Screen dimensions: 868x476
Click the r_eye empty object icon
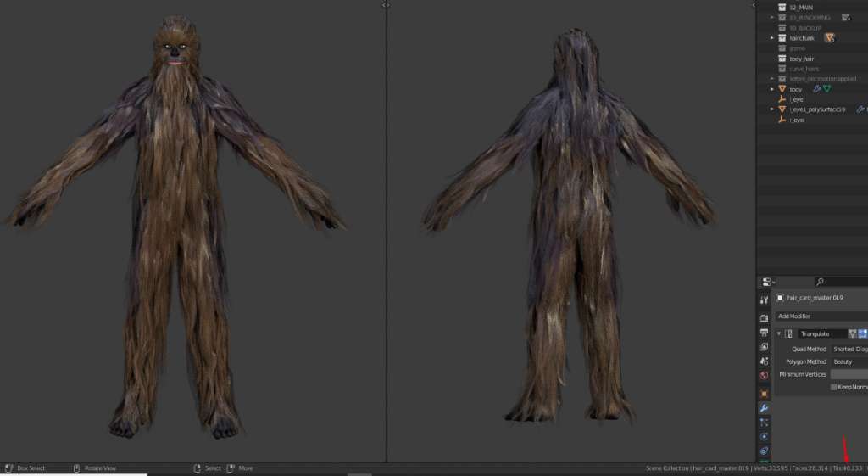(782, 120)
